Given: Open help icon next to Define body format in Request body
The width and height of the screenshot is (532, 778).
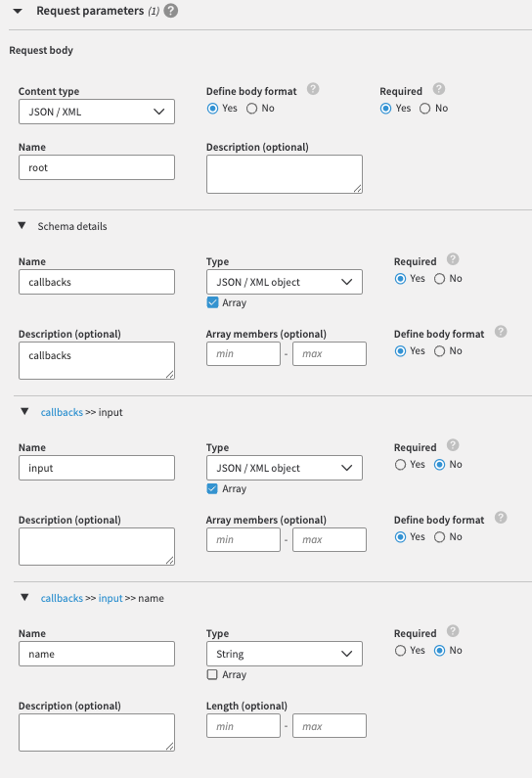Looking at the screenshot, I should [x=313, y=89].
